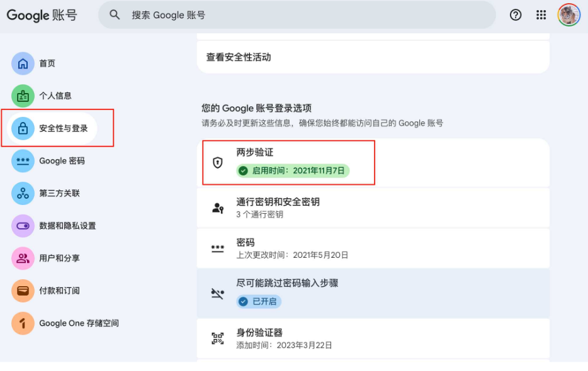Click the 数据和隐私设置 toggle icon

[23, 226]
